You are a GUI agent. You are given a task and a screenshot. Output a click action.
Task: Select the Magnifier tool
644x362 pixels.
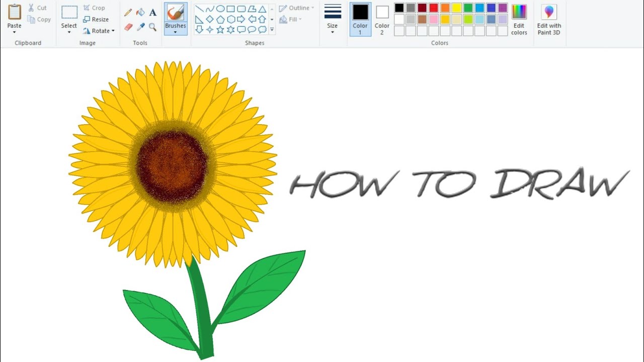tap(153, 27)
